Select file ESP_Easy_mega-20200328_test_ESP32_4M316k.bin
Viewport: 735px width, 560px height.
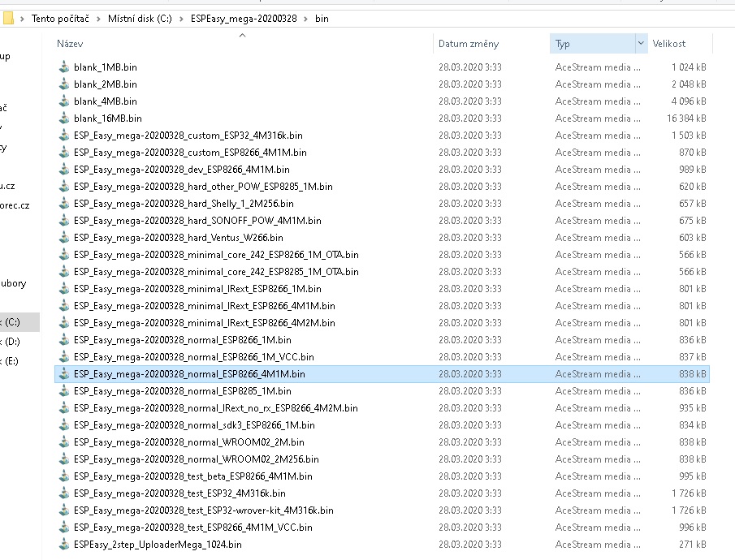pos(179,493)
